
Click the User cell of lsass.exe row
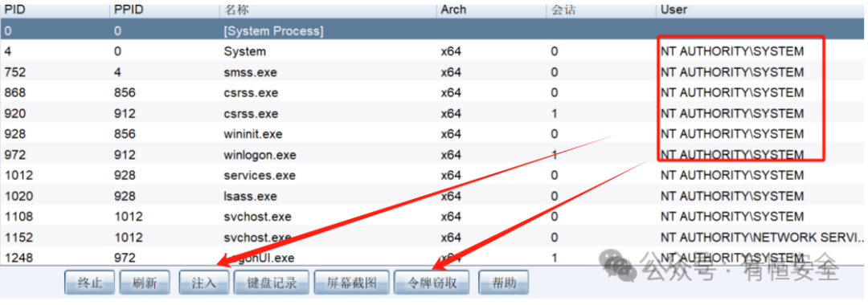(x=732, y=196)
